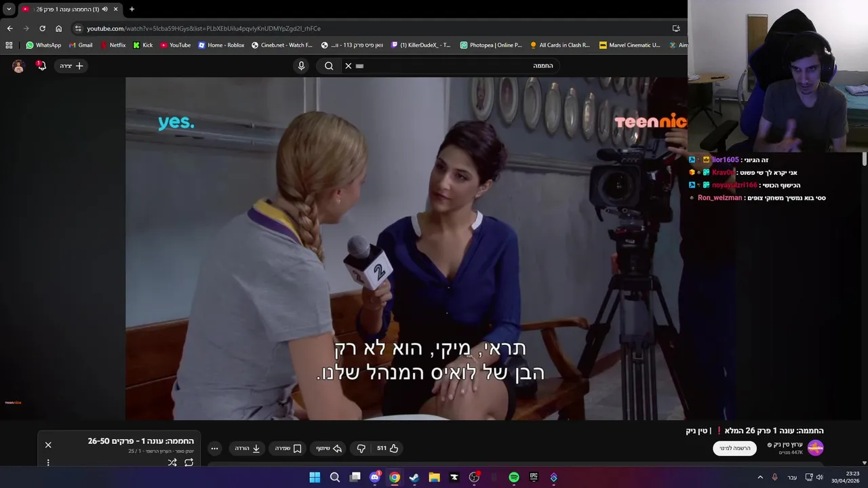The height and width of the screenshot is (488, 868).
Task: Open the Teen Nick channel name link
Action: pos(787,445)
